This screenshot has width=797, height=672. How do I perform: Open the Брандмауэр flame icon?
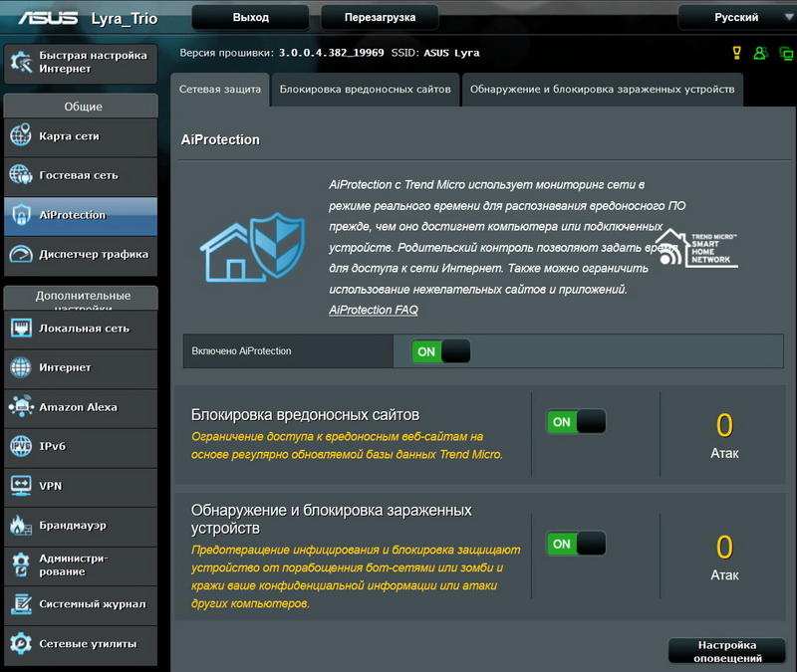pos(21,525)
